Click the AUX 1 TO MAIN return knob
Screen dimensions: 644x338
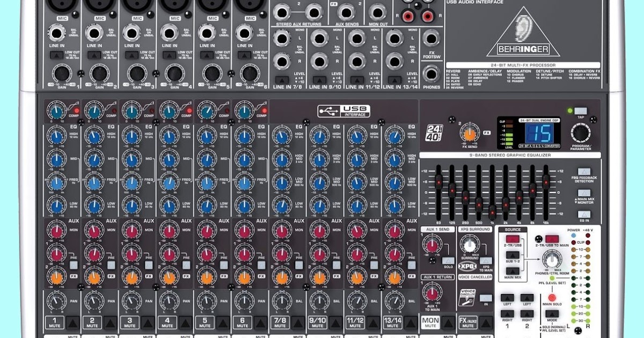[x=431, y=292]
